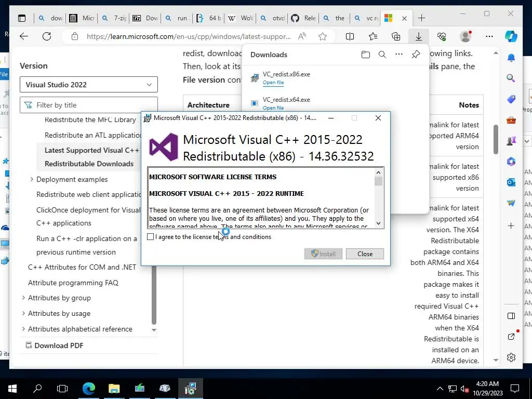Open Attribute programming FAQ

(x=73, y=283)
